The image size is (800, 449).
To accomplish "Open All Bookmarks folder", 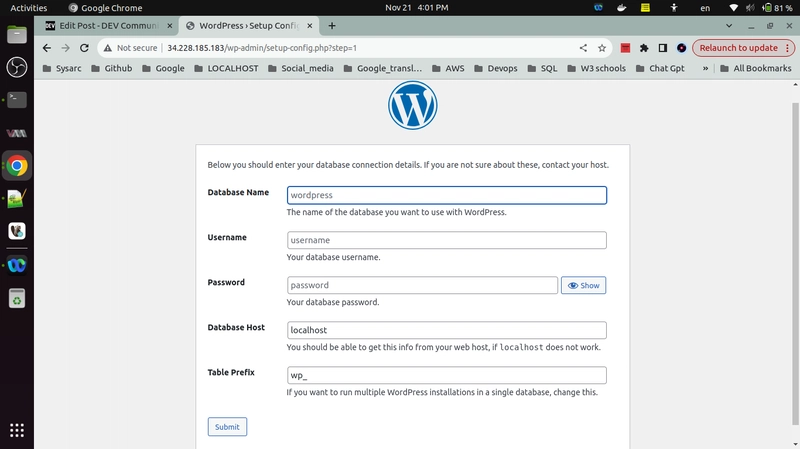I will coord(756,68).
